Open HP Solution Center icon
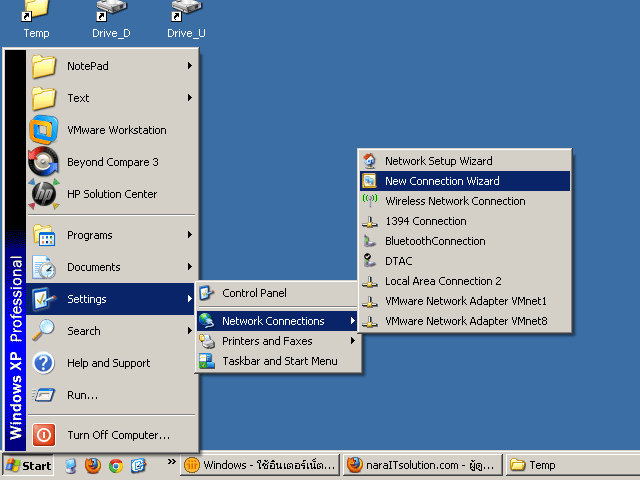Image resolution: width=640 pixels, height=480 pixels. (x=44, y=194)
